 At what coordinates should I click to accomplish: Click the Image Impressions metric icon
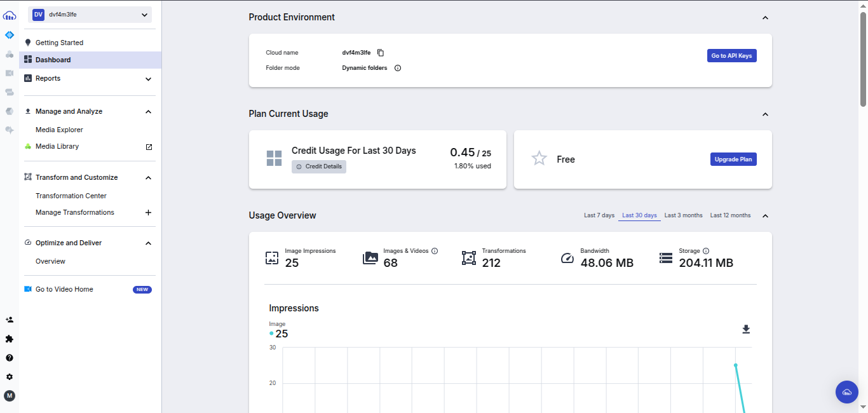coord(272,258)
